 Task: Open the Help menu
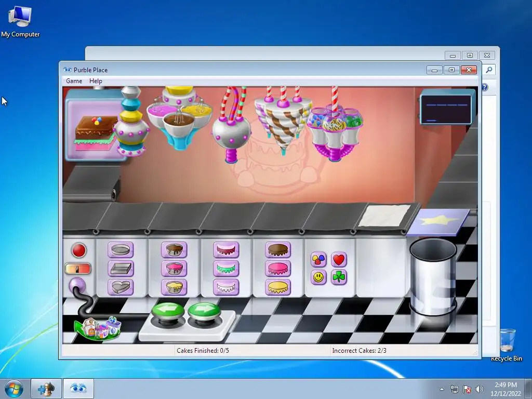point(96,81)
